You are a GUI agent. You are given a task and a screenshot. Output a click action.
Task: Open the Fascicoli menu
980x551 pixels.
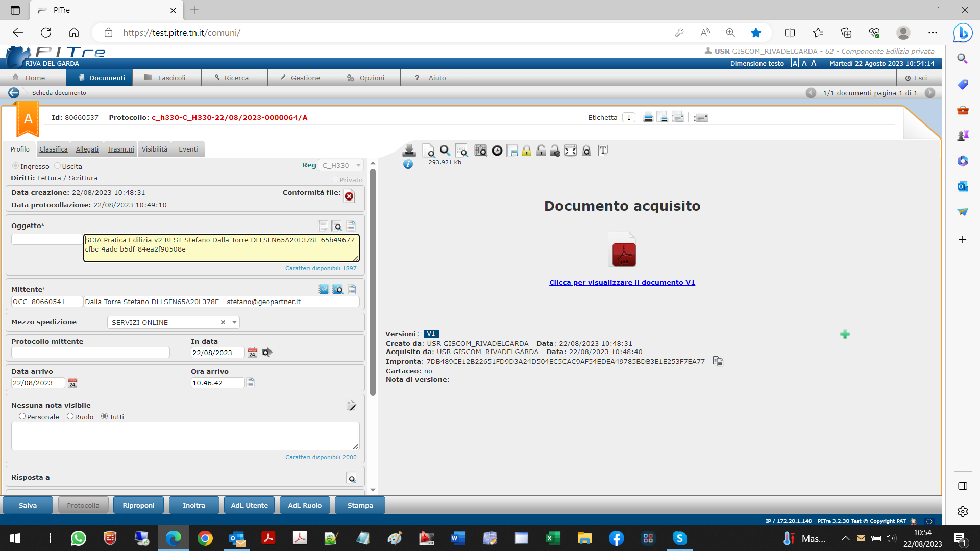point(166,78)
